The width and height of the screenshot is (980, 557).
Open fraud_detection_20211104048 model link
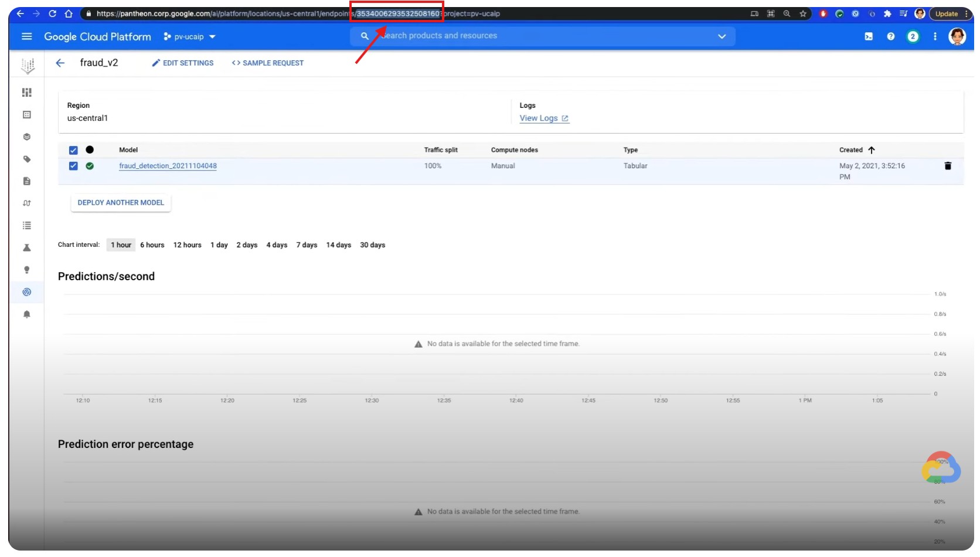[168, 166]
